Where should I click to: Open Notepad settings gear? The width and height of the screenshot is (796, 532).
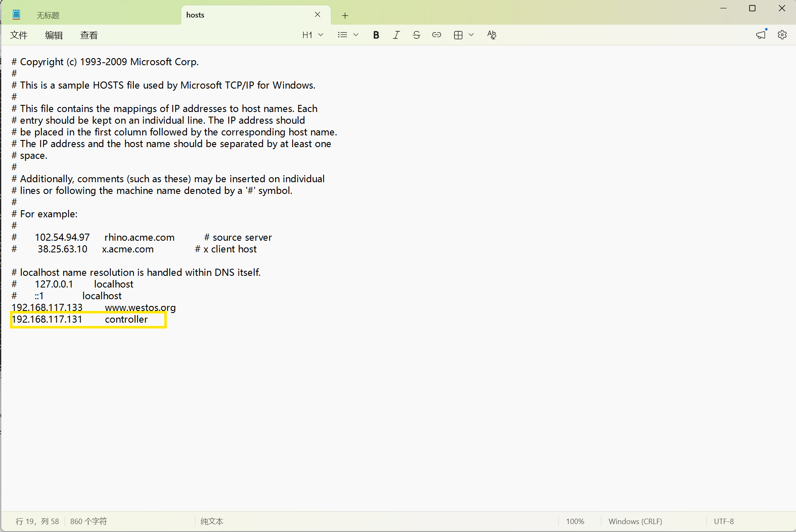pos(782,35)
